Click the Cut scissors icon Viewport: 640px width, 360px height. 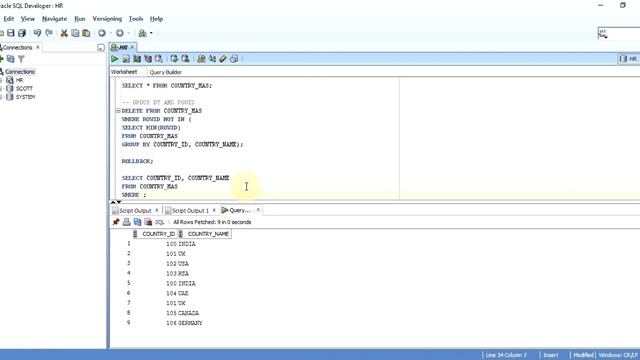[x=64, y=33]
